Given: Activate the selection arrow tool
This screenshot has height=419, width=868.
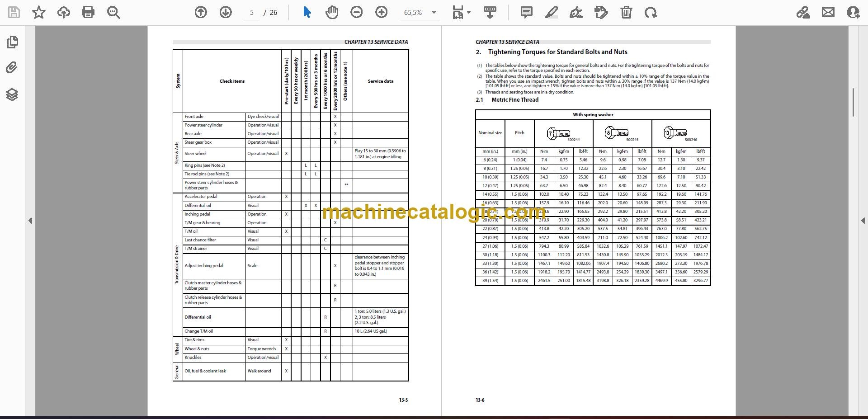Looking at the screenshot, I should pyautogui.click(x=307, y=12).
